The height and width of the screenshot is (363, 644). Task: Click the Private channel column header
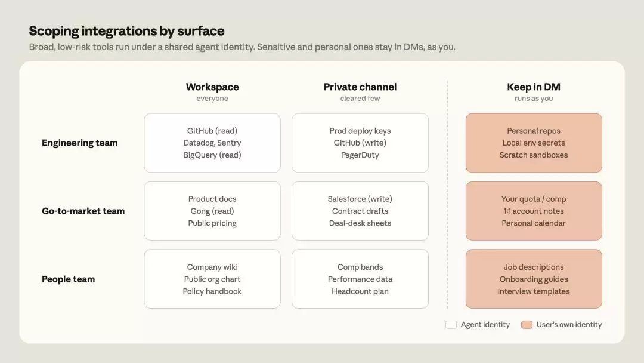coord(360,87)
